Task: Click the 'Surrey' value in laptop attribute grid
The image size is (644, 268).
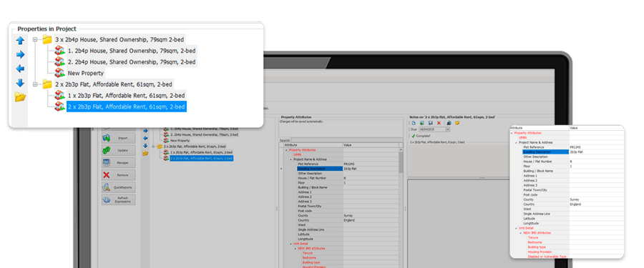Action: point(348,215)
